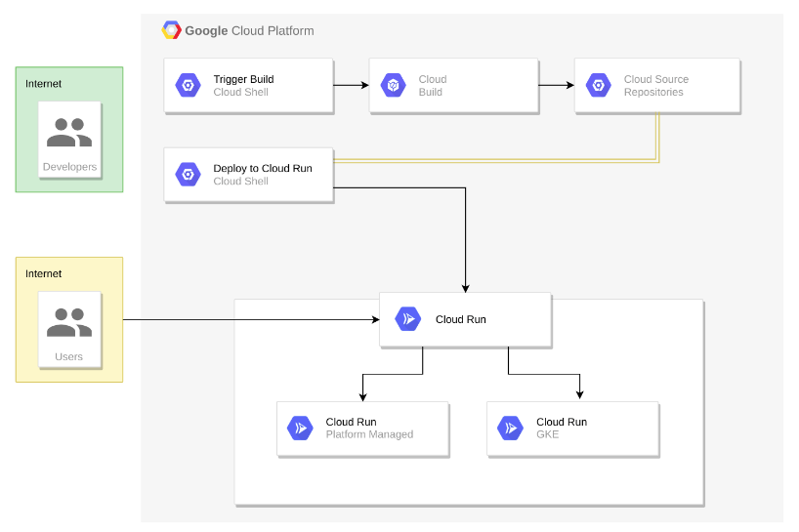Screen dimensions: 799x532
Task: Click 'Internet' label in green box
Action: [43, 84]
